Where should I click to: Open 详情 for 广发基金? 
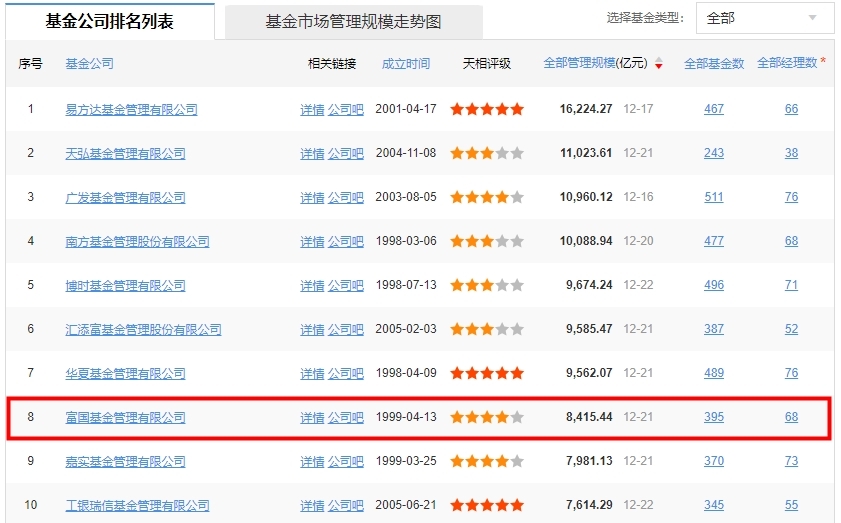pos(312,197)
